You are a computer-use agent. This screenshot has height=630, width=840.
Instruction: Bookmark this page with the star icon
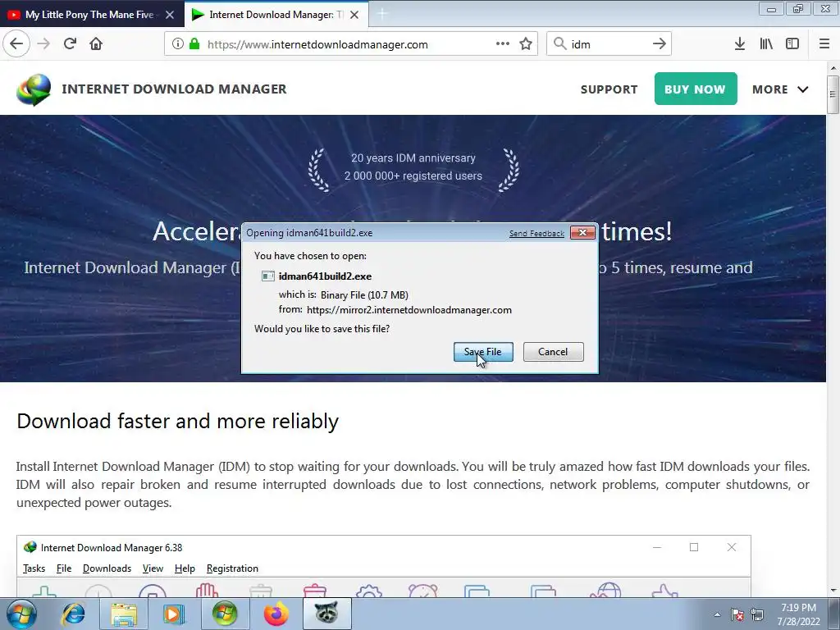pyautogui.click(x=526, y=43)
